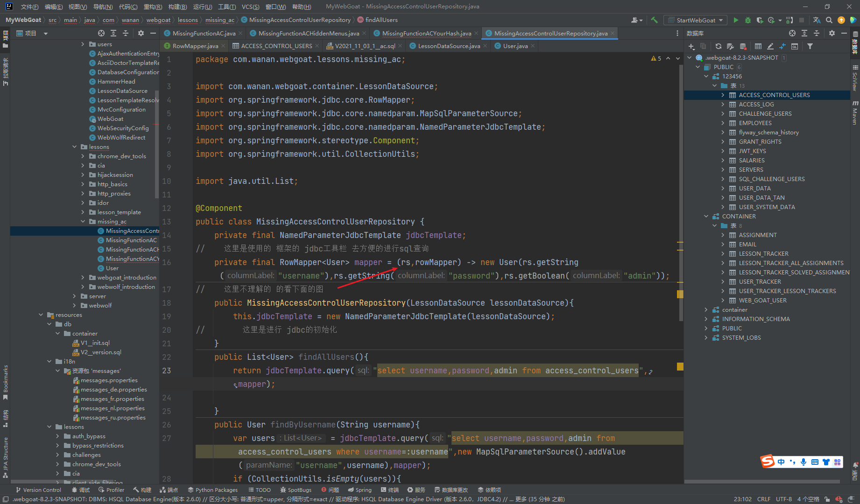Open the Bookmarks side tool window
The image size is (860, 504).
(x=5, y=383)
